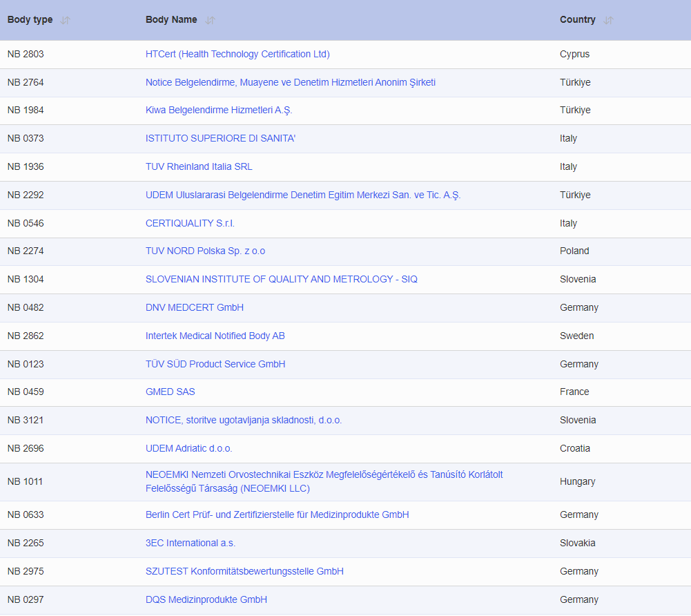Open Kiwa Belgelendirme Hizmetleri A.Ş. link
Screen dimensions: 691x616
[219, 110]
